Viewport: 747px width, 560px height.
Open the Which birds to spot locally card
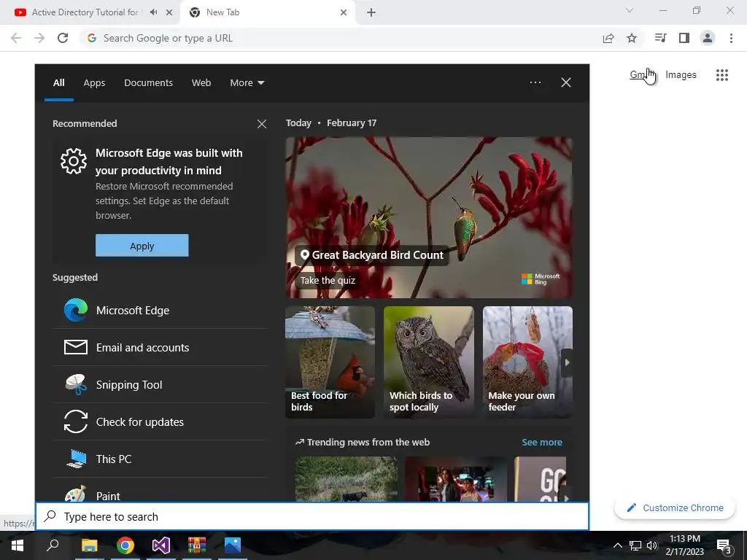coord(429,362)
